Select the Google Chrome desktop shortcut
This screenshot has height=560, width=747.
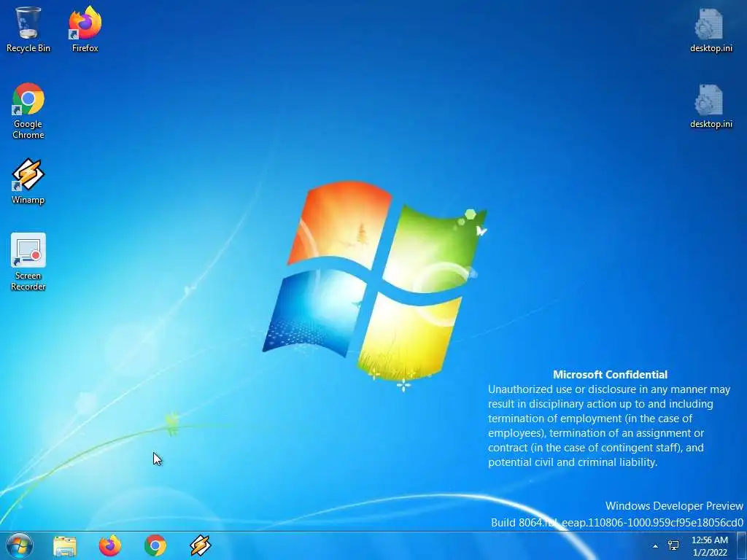(28, 111)
